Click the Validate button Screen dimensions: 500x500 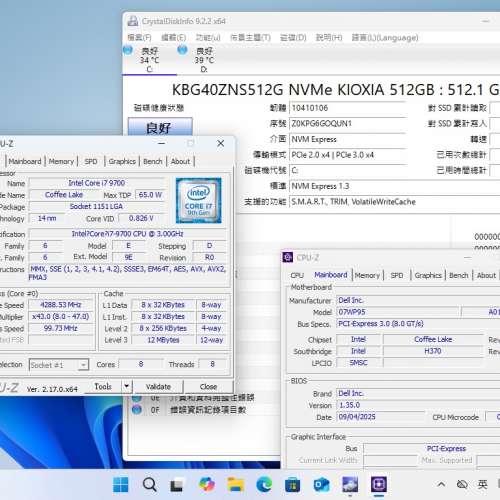click(158, 387)
